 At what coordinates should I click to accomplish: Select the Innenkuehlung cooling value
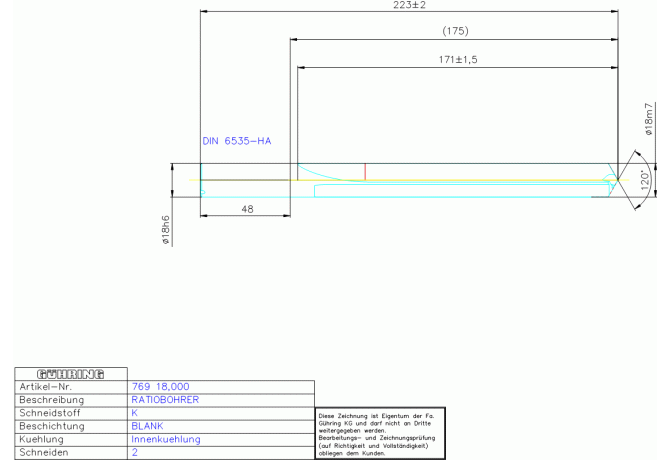166,438
